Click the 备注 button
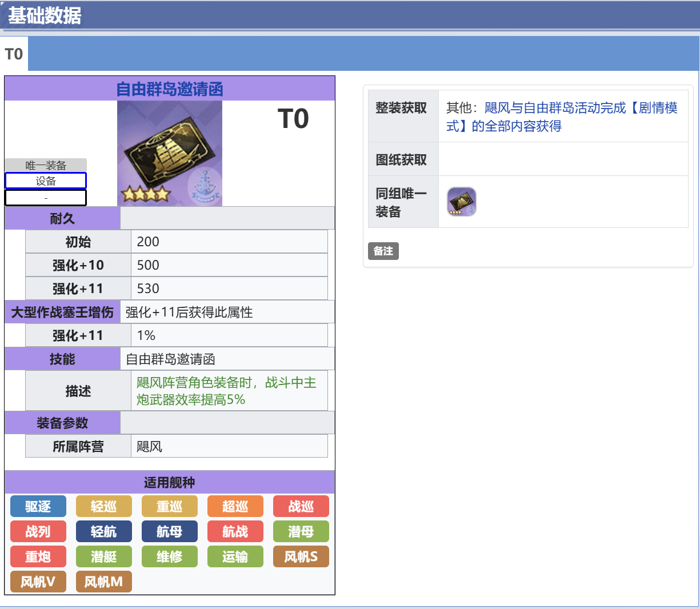This screenshot has width=700, height=609. 383,251
